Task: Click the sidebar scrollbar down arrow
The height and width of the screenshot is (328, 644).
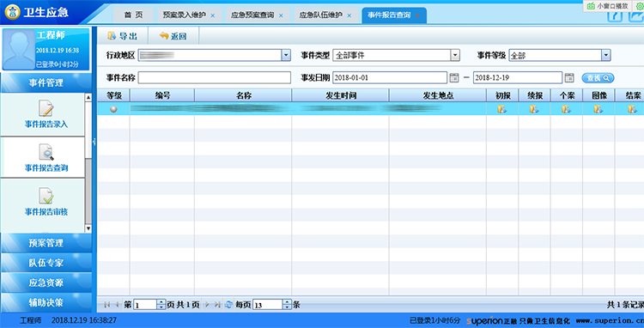Action: (x=88, y=228)
